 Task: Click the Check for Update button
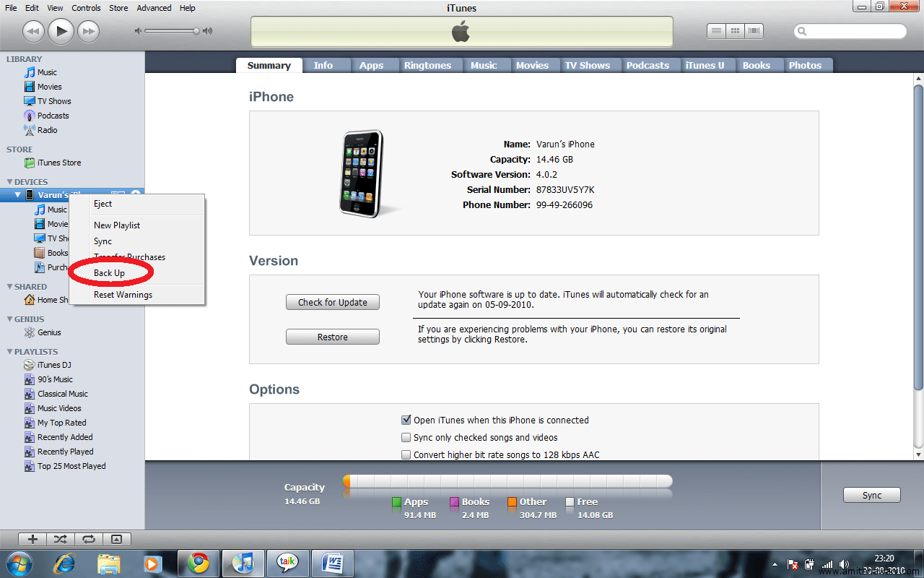(x=333, y=302)
